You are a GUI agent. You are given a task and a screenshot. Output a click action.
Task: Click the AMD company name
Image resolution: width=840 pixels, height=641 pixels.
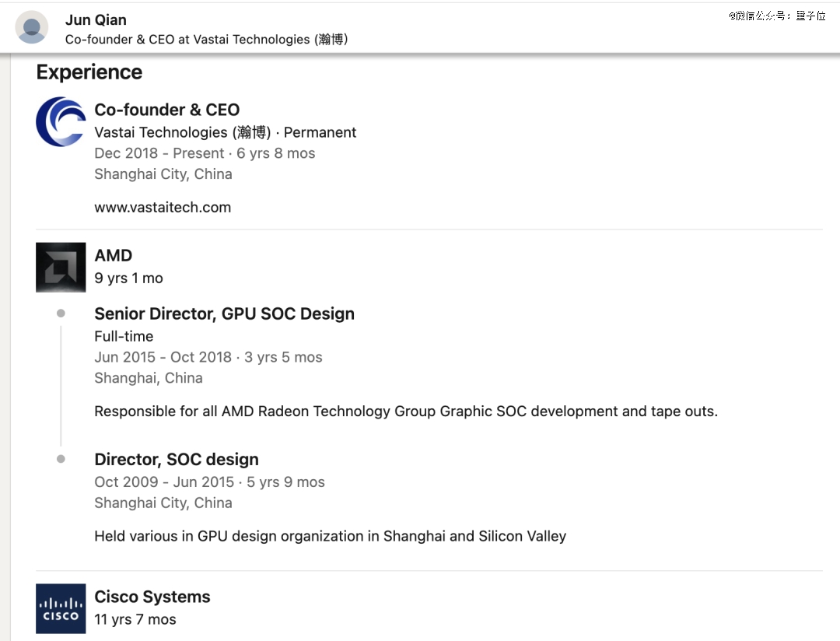[113, 256]
